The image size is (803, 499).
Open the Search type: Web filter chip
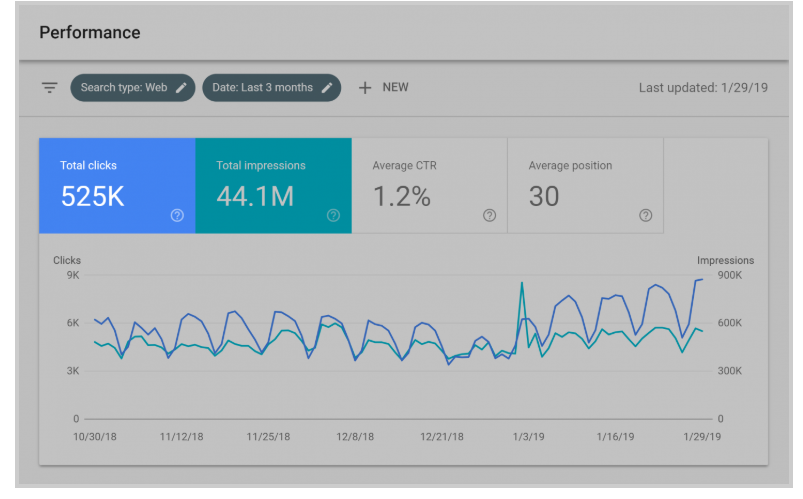click(133, 88)
